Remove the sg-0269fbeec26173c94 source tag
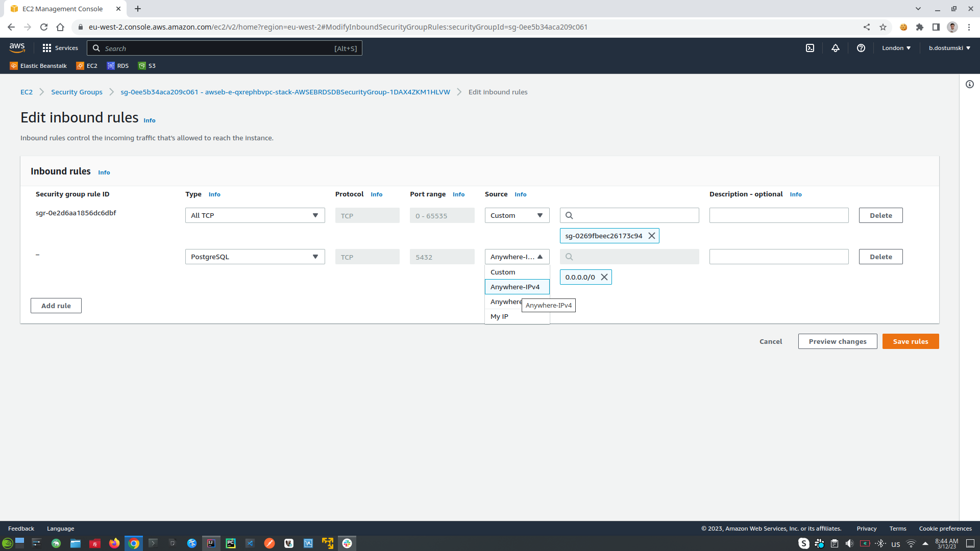 click(x=651, y=236)
